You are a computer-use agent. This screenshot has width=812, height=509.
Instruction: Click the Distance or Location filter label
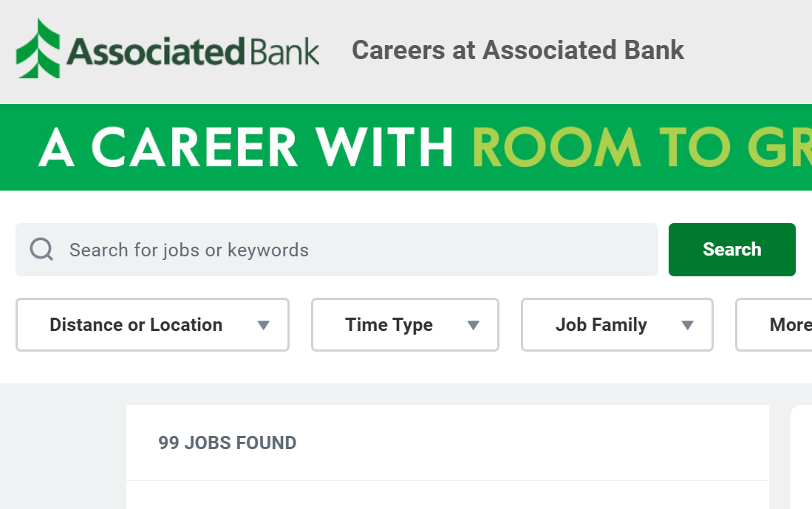136,324
